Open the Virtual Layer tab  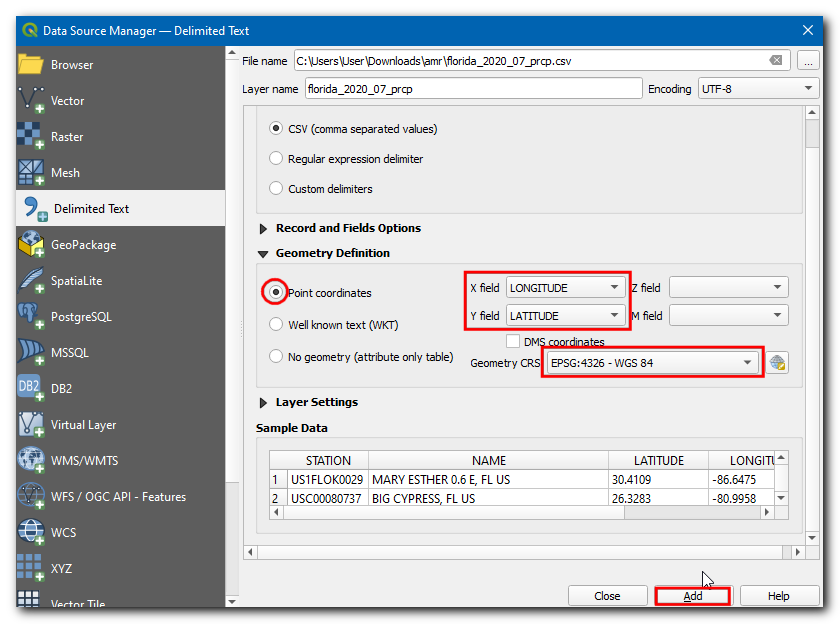[83, 425]
